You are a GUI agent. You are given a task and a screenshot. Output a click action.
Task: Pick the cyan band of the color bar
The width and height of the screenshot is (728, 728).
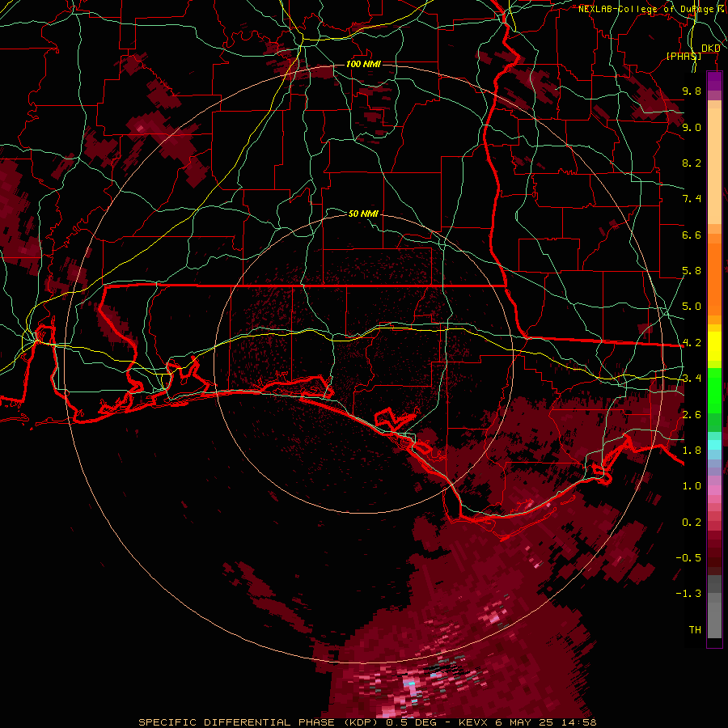click(714, 445)
